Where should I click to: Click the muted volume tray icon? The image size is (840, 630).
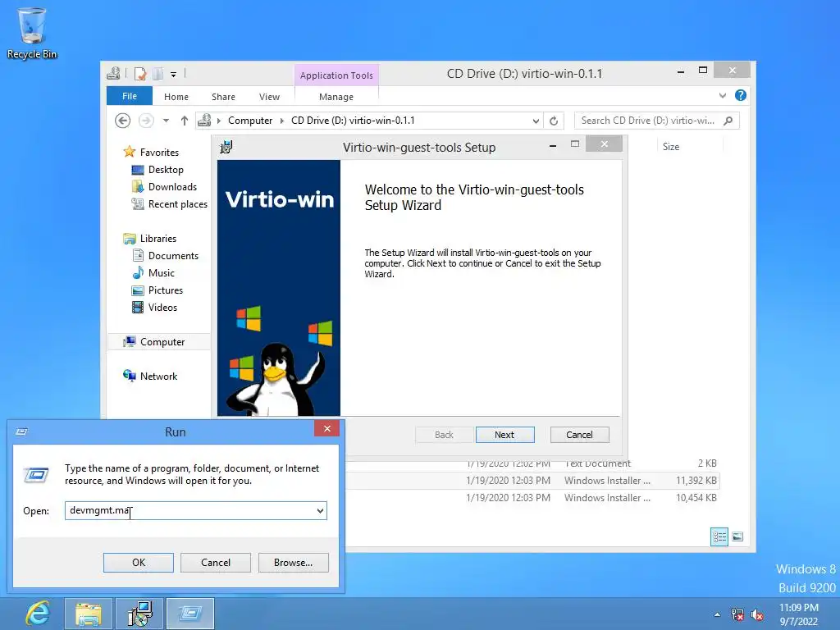(757, 615)
